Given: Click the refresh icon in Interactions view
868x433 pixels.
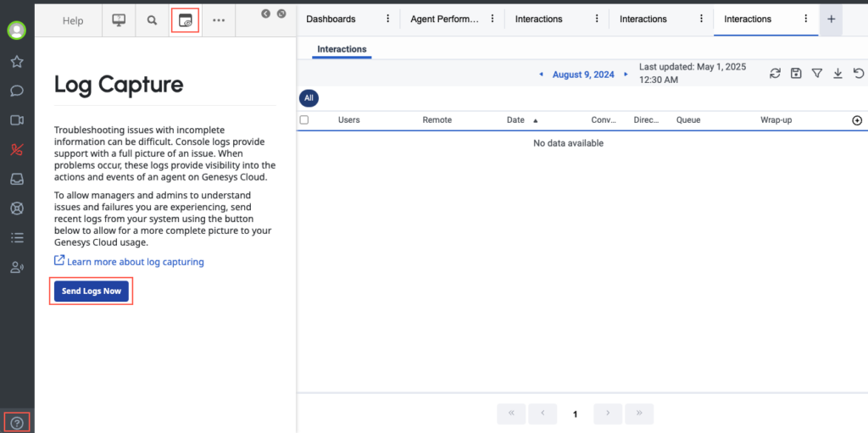Looking at the screenshot, I should [x=775, y=74].
